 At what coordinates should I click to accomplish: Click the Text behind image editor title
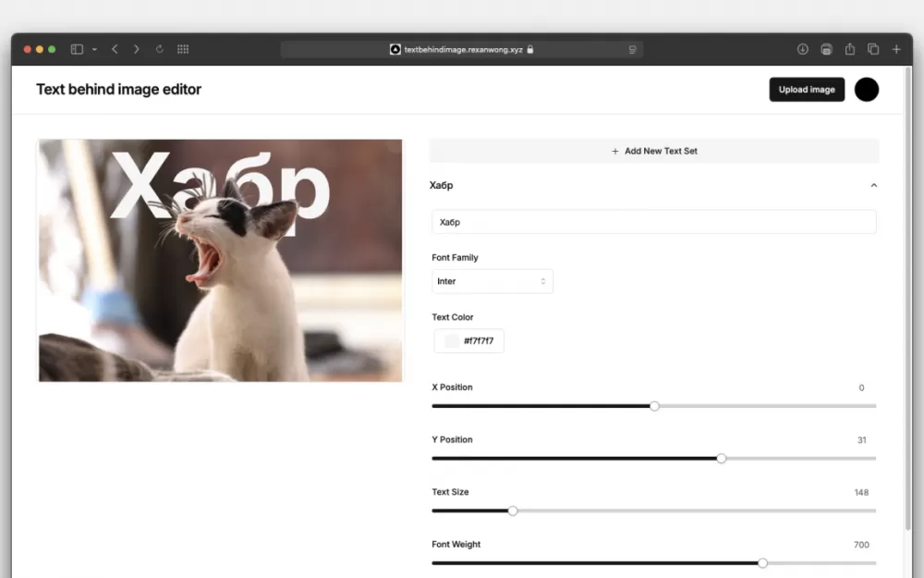point(118,89)
